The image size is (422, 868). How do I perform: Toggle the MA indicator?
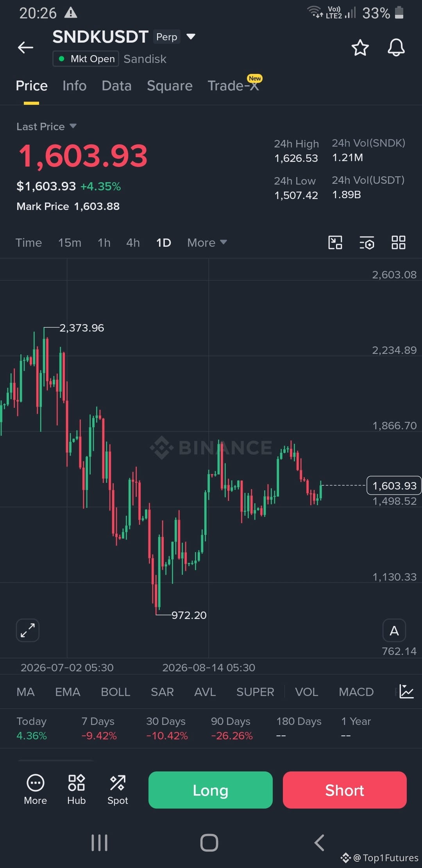click(25, 692)
